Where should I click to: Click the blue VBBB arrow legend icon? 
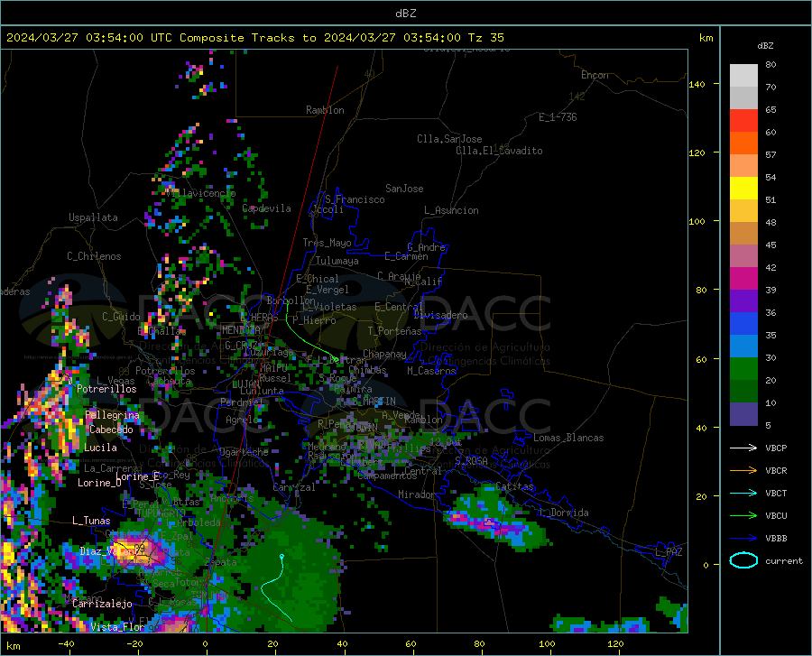pos(743,539)
